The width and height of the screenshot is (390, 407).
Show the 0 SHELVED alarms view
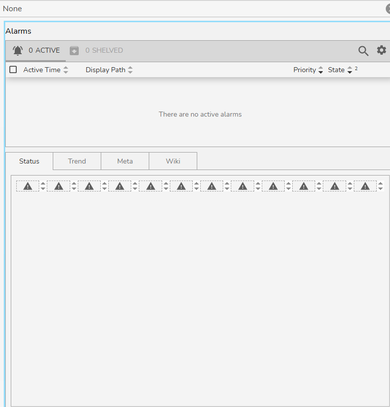104,50
